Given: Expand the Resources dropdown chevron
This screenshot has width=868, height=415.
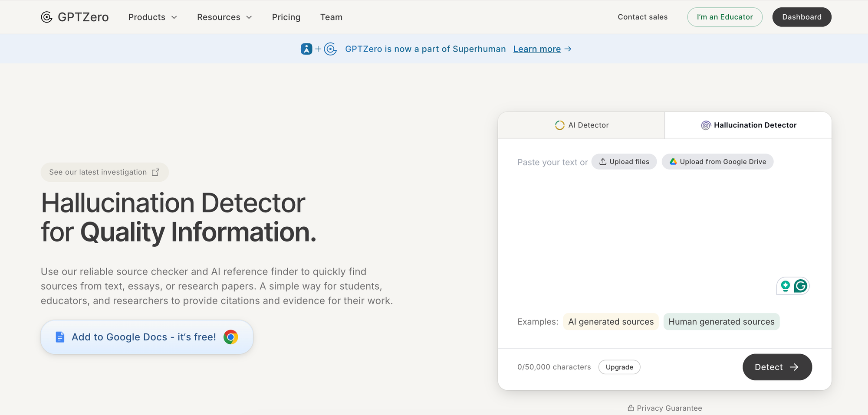Looking at the screenshot, I should point(249,17).
